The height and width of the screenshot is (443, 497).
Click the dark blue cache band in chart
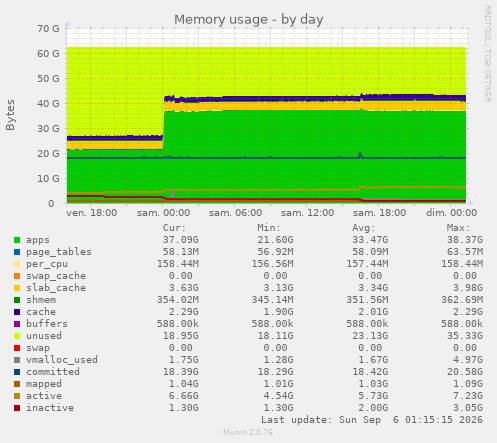pyautogui.click(x=267, y=99)
